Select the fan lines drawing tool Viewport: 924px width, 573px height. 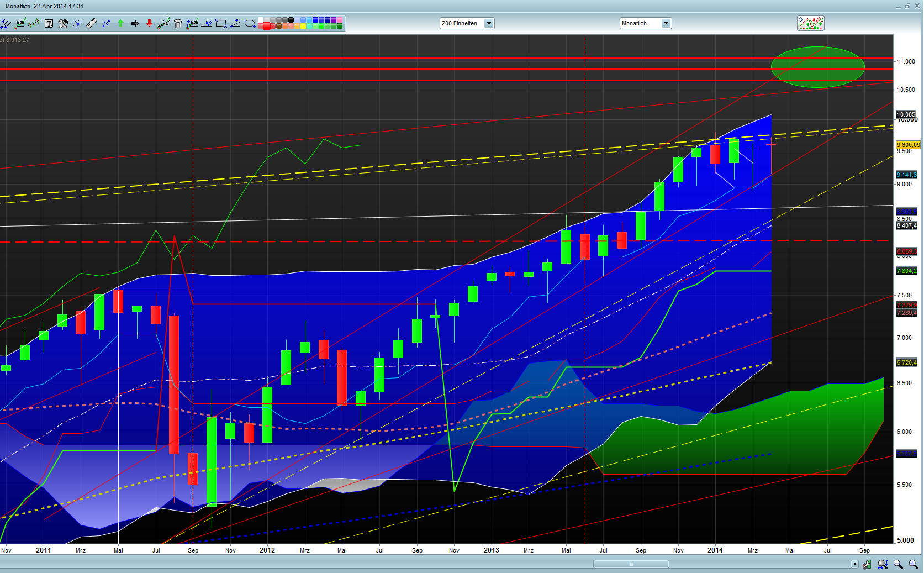click(163, 23)
